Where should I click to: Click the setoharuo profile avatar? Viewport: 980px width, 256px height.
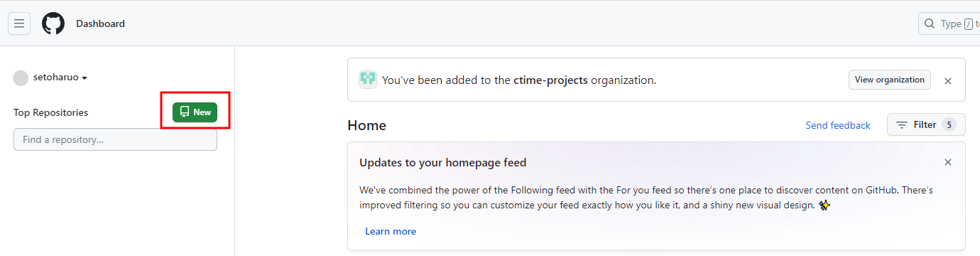21,78
